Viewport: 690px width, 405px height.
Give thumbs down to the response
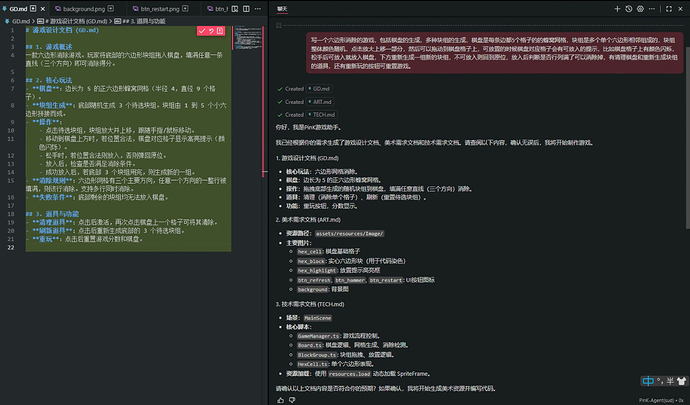292,400
